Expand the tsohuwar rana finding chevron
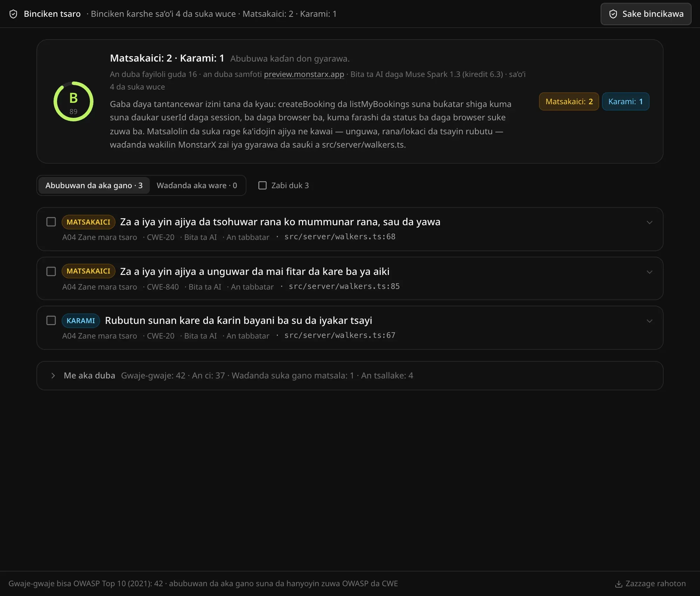700x596 pixels. coord(649,222)
